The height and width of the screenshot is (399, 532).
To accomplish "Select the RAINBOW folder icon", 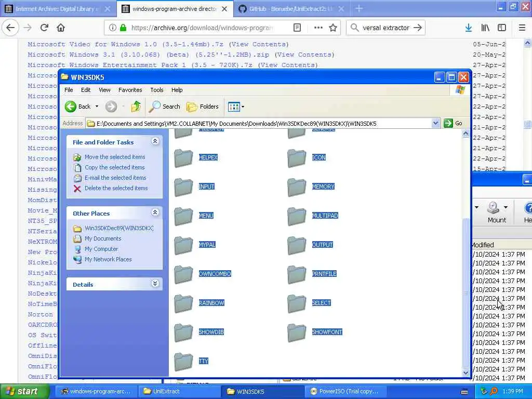I will [183, 303].
